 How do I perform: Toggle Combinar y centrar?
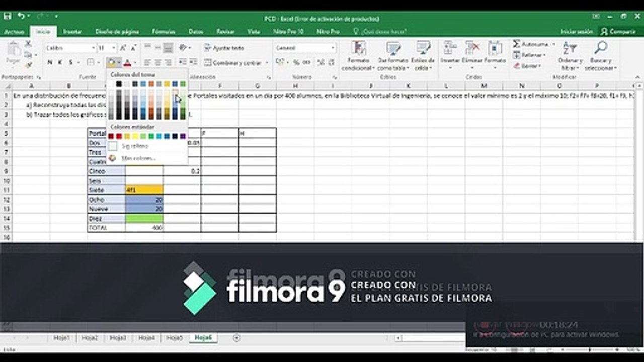pos(233,63)
